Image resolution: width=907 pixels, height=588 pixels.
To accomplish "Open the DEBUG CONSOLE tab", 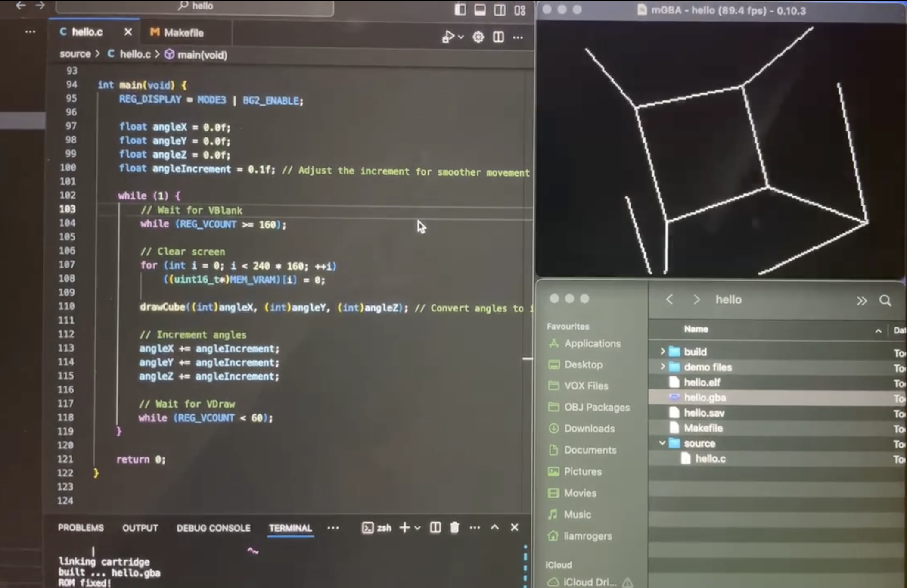I will pyautogui.click(x=213, y=528).
